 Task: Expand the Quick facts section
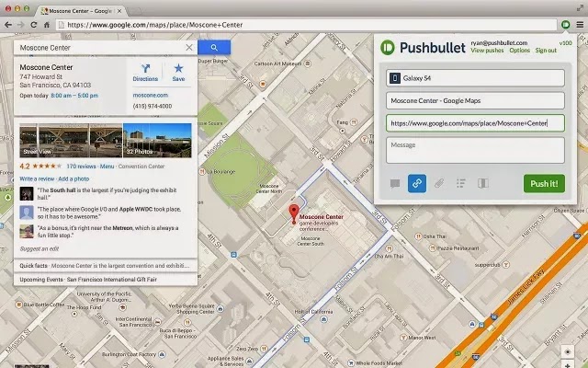106,266
